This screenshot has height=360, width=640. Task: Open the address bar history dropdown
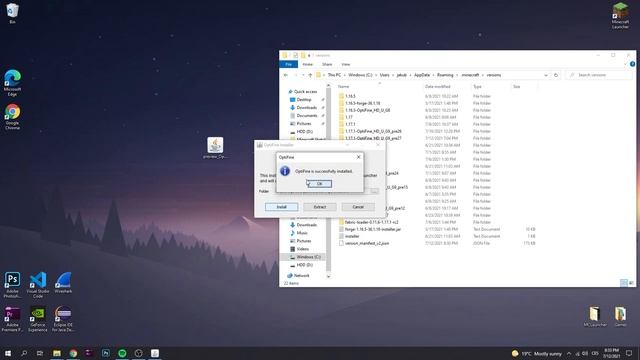tap(546, 75)
